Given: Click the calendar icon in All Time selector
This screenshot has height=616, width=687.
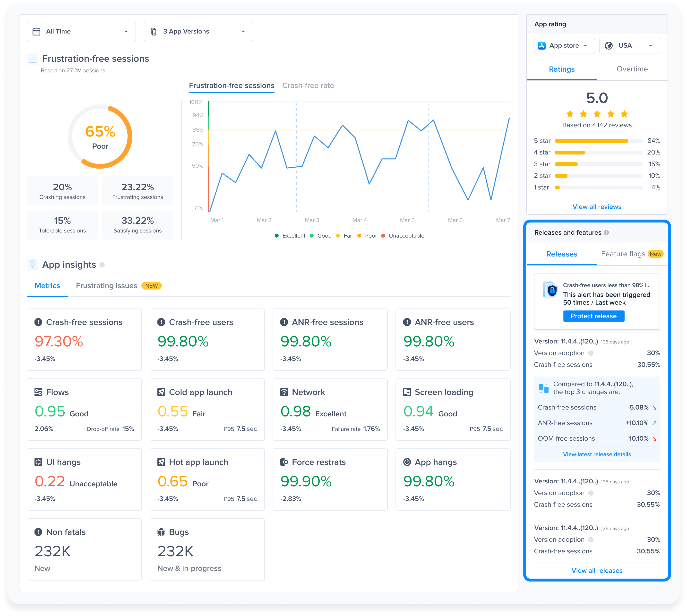Looking at the screenshot, I should pyautogui.click(x=36, y=32).
